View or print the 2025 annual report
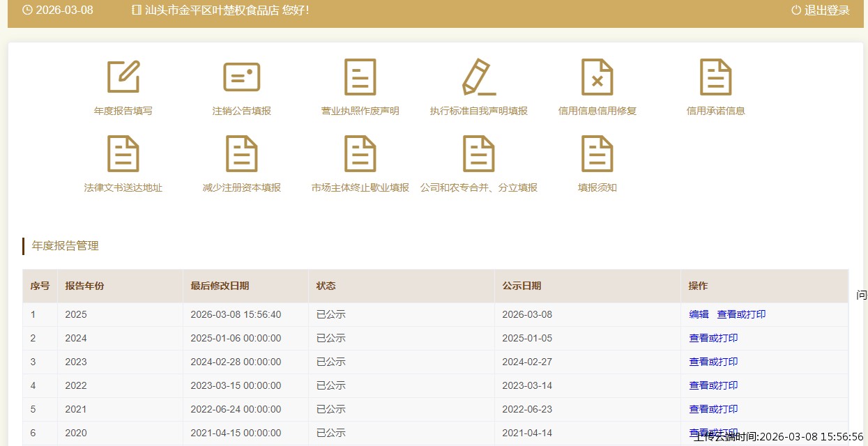Viewport: 868px width, 446px height. [x=741, y=314]
